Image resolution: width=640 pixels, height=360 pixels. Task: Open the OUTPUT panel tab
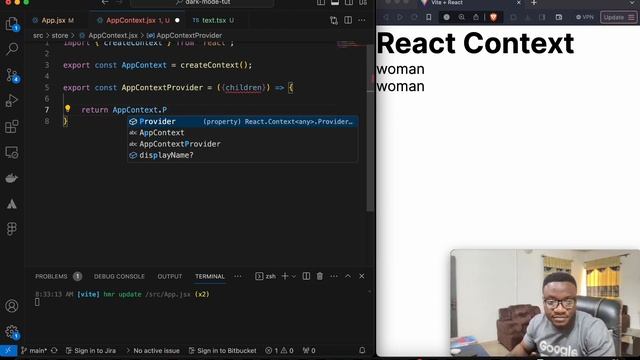click(170, 276)
